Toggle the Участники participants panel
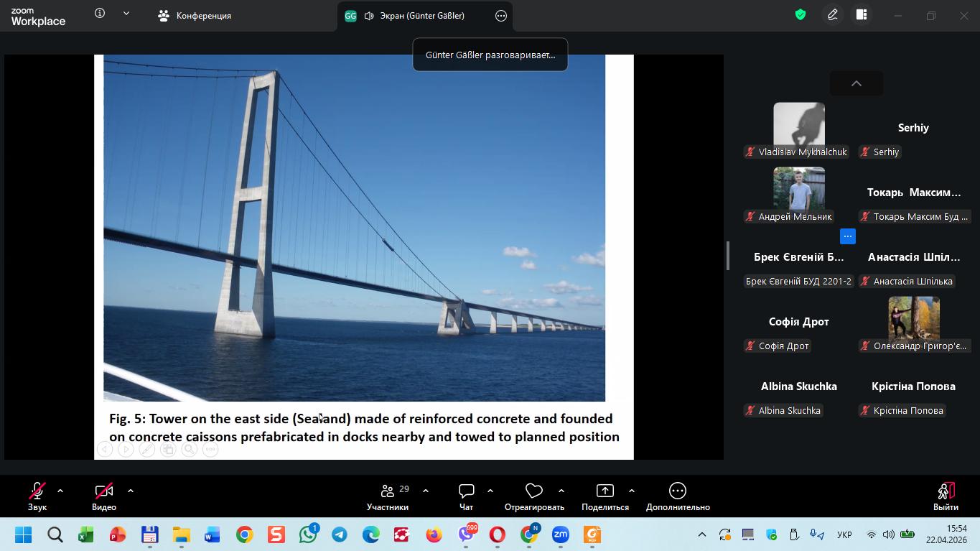 pyautogui.click(x=388, y=491)
